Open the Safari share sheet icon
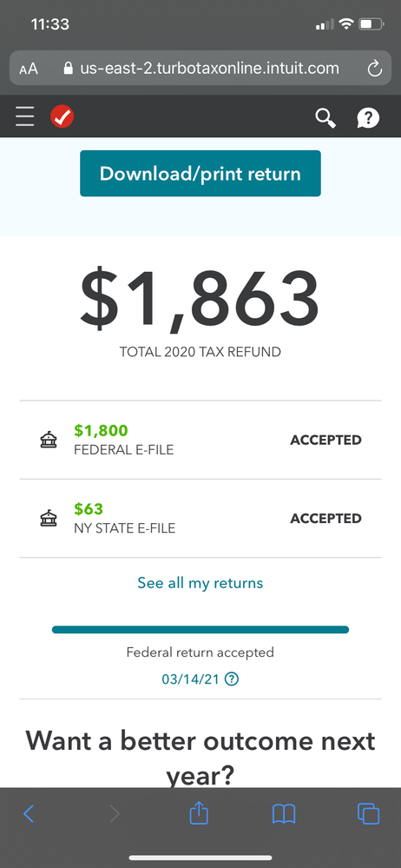The image size is (401, 868). coord(199,812)
